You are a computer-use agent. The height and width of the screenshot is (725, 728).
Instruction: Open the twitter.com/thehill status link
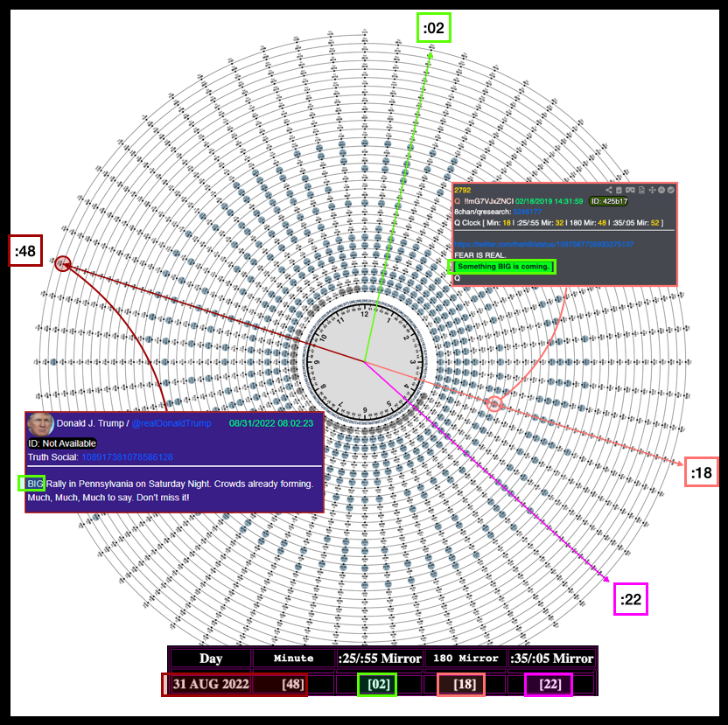pos(543,244)
